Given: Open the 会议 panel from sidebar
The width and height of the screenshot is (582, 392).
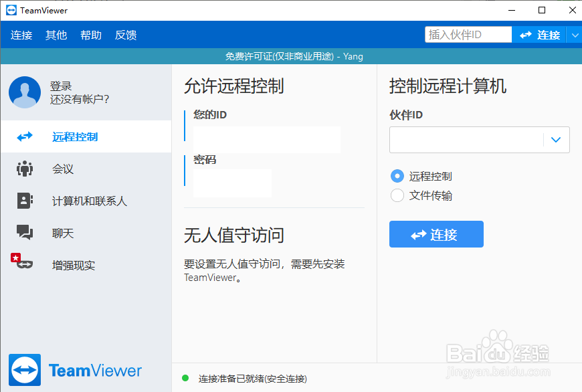Looking at the screenshot, I should click(x=24, y=169).
